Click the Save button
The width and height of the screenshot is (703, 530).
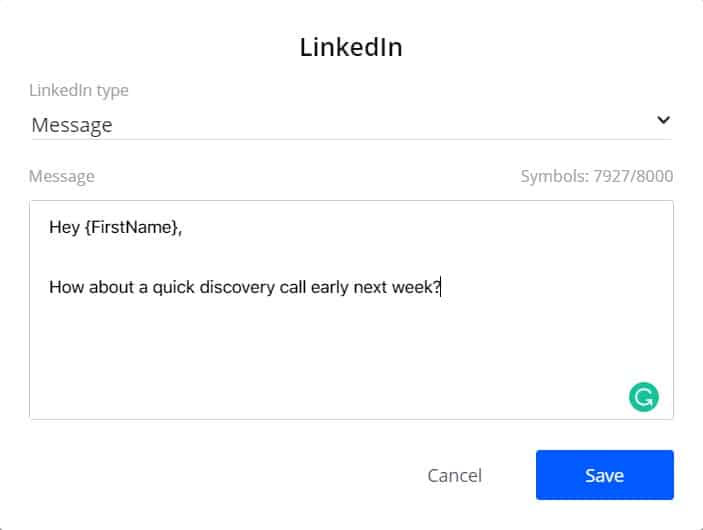604,475
